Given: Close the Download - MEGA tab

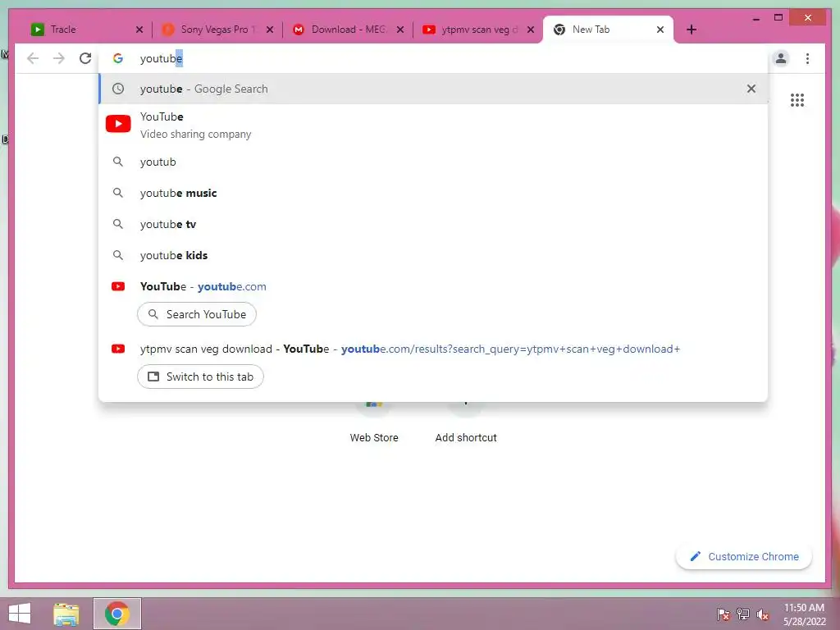Looking at the screenshot, I should pos(400,30).
